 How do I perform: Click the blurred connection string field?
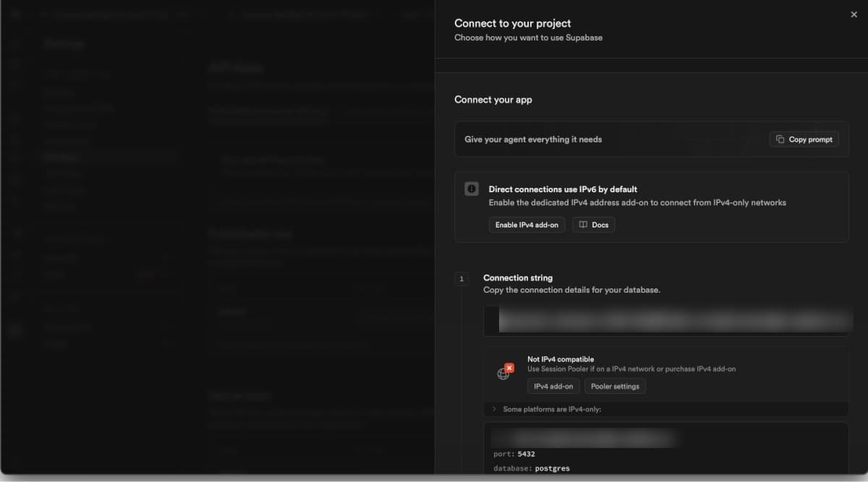click(667, 321)
